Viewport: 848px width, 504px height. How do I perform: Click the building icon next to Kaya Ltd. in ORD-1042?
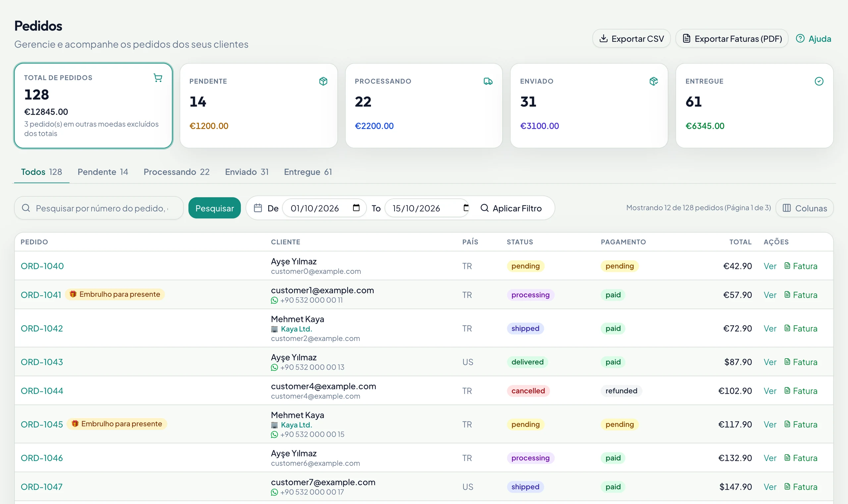pyautogui.click(x=274, y=329)
